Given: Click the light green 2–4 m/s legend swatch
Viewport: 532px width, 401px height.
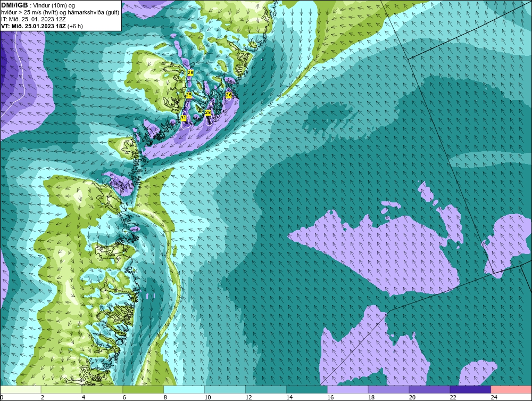Looking at the screenshot, I should [x=61, y=389].
